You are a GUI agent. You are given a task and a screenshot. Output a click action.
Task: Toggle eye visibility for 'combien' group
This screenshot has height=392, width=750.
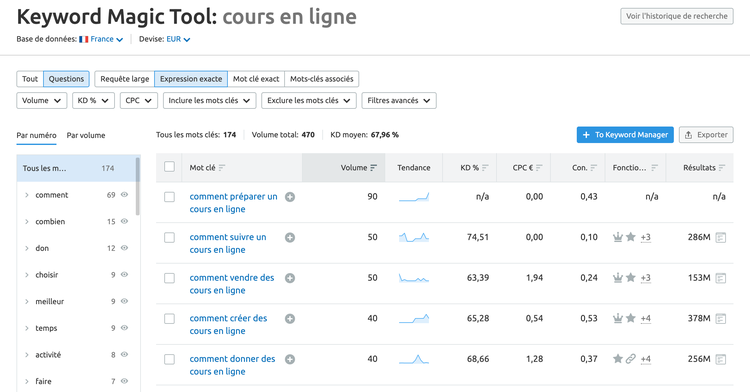coord(124,221)
